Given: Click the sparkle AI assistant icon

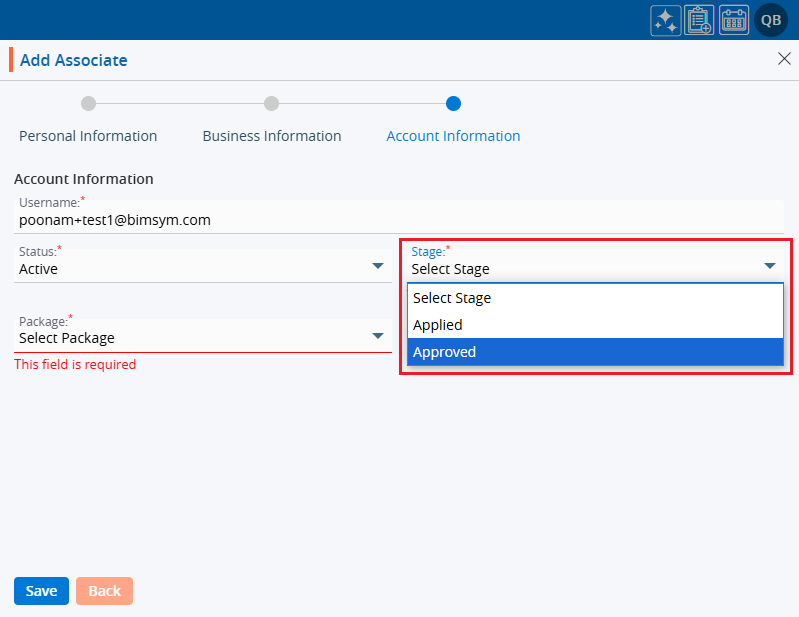Looking at the screenshot, I should (x=666, y=20).
